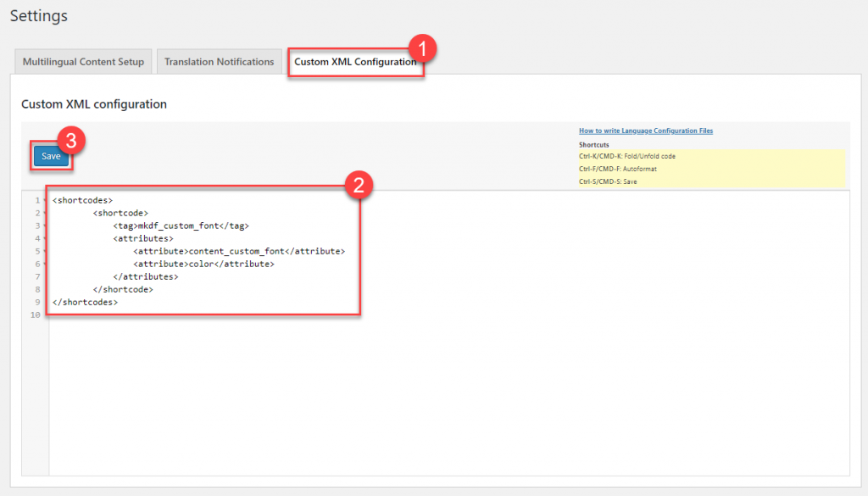Click the mkdf_custom_font tag line
The width and height of the screenshot is (868, 496).
[x=181, y=226]
